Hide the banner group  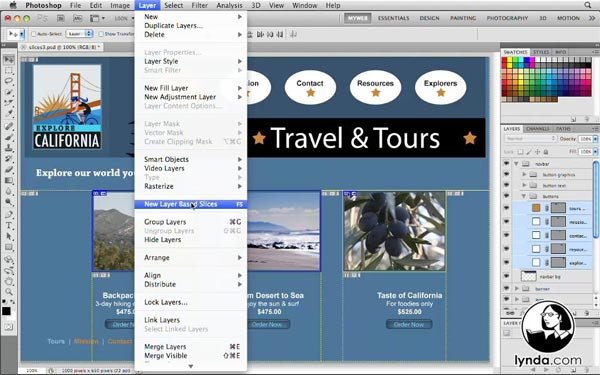pyautogui.click(x=507, y=288)
